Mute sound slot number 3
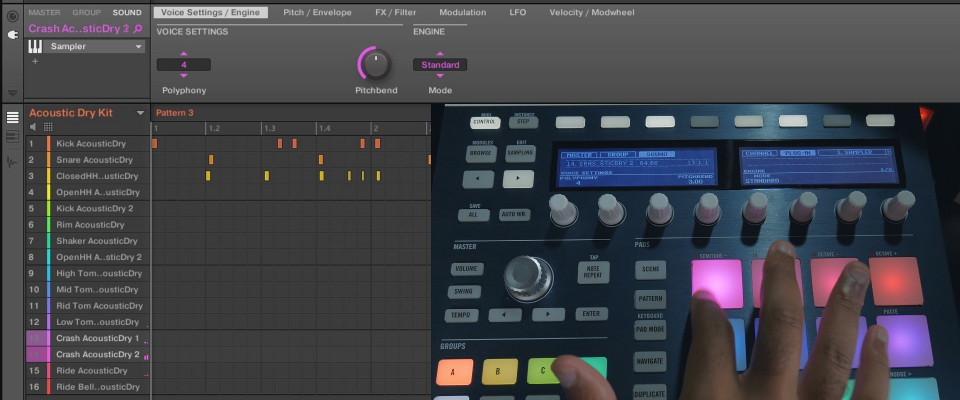Screen dimensions: 960x400 pos(31,176)
